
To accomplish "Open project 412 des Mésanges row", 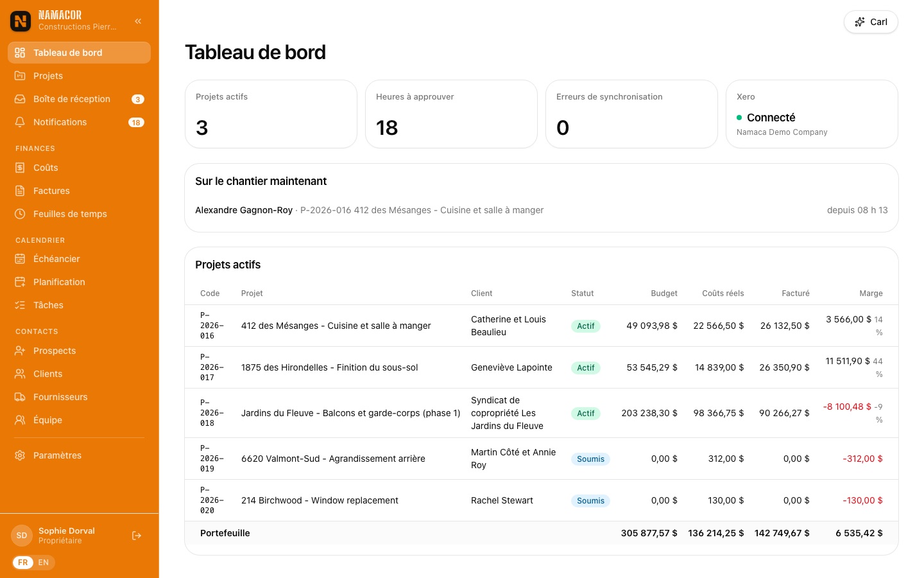I will click(x=542, y=326).
